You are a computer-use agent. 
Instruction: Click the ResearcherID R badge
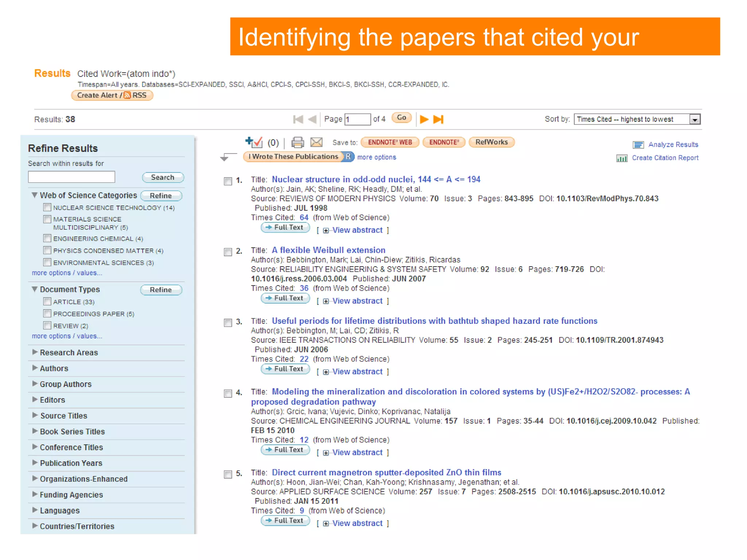tap(348, 157)
